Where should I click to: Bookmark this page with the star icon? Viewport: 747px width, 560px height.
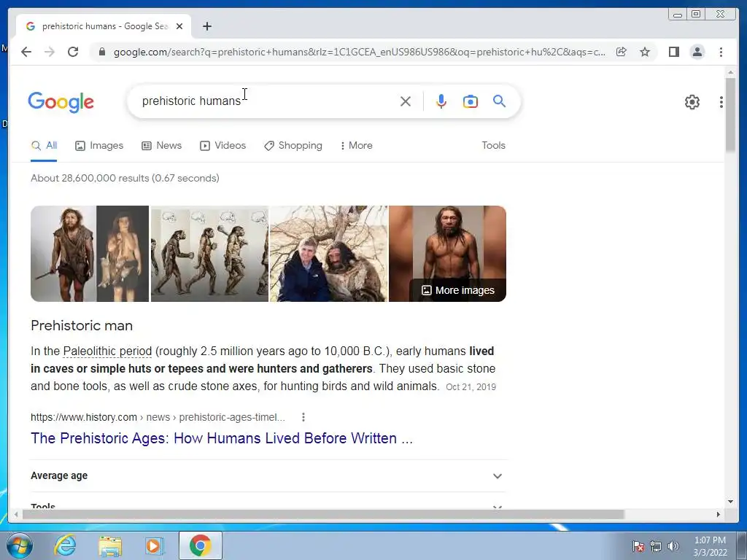(x=645, y=52)
